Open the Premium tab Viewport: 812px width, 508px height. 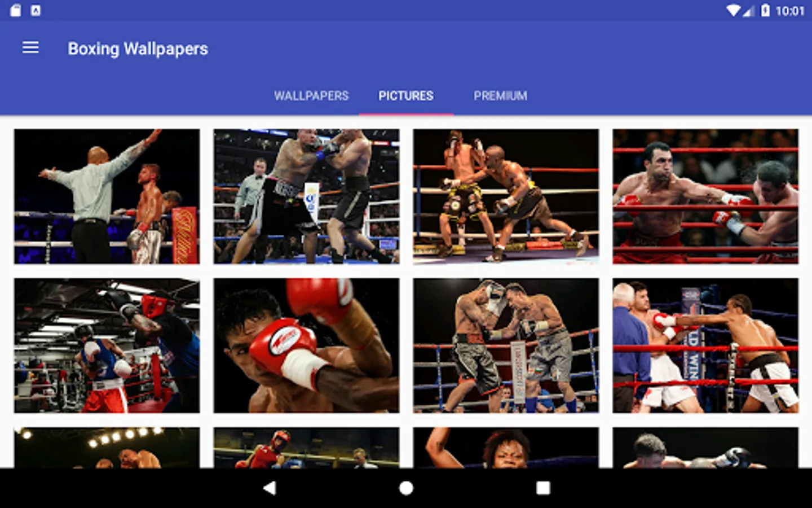pyautogui.click(x=500, y=96)
